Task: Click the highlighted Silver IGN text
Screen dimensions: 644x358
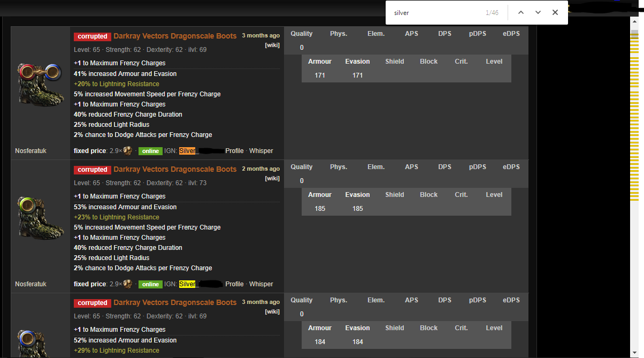Action: tap(187, 151)
